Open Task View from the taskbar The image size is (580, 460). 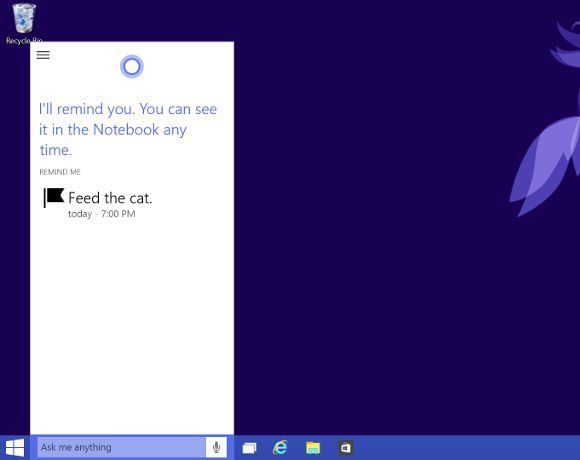(x=249, y=448)
